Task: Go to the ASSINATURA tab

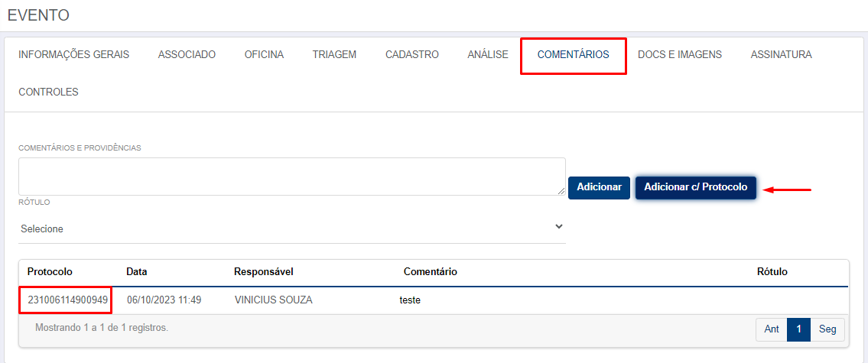Action: [x=781, y=55]
